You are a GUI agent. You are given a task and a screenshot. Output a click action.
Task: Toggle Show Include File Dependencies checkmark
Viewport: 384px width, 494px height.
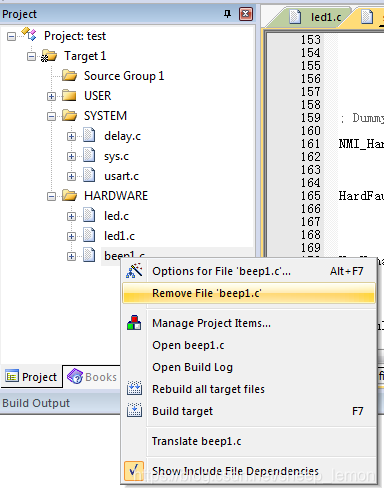pyautogui.click(x=134, y=471)
